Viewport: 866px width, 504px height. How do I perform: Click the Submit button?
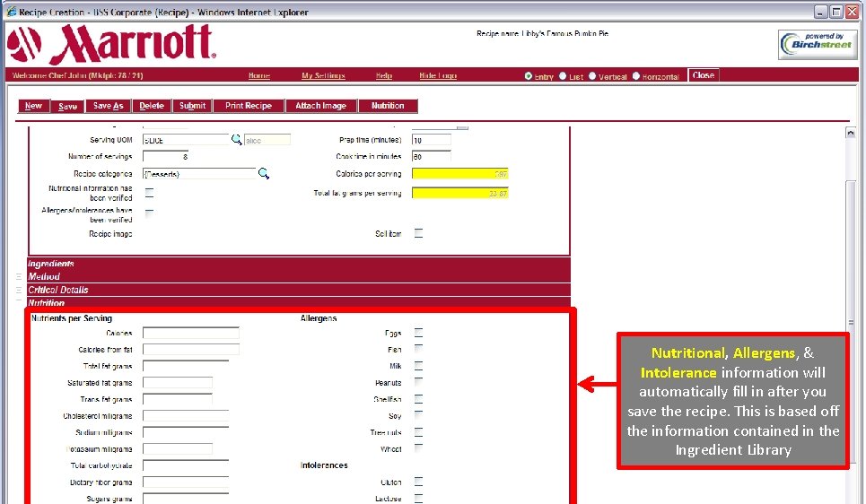(x=192, y=106)
